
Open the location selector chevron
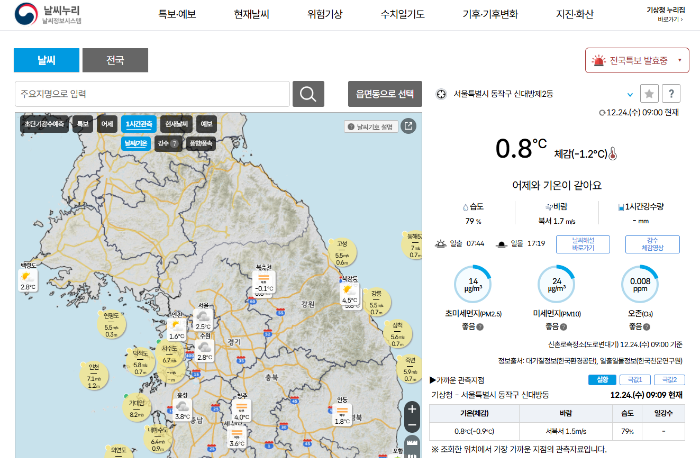coord(630,94)
